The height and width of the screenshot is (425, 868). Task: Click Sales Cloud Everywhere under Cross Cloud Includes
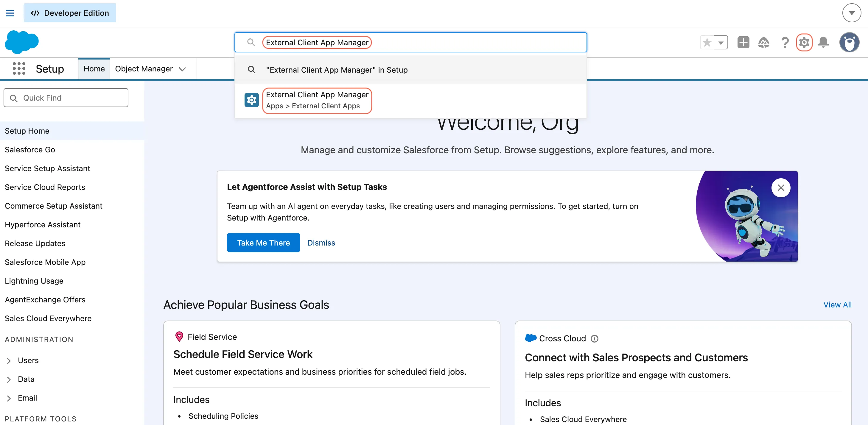pos(583,419)
